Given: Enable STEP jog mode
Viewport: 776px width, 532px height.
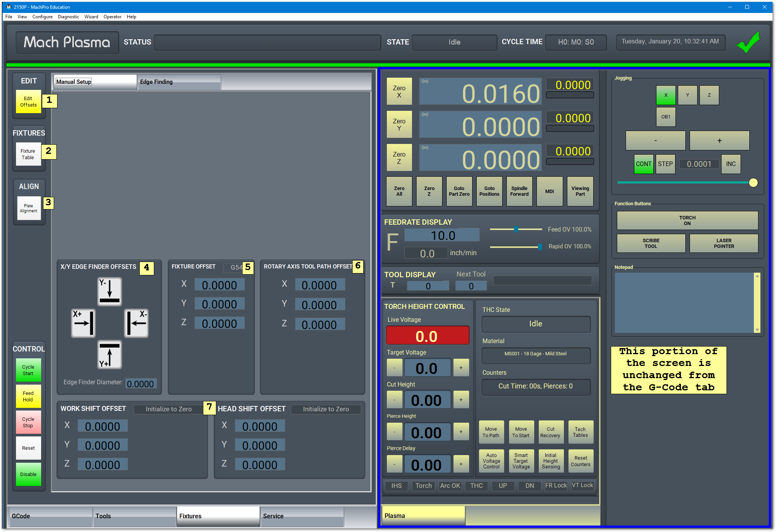Looking at the screenshot, I should point(665,164).
